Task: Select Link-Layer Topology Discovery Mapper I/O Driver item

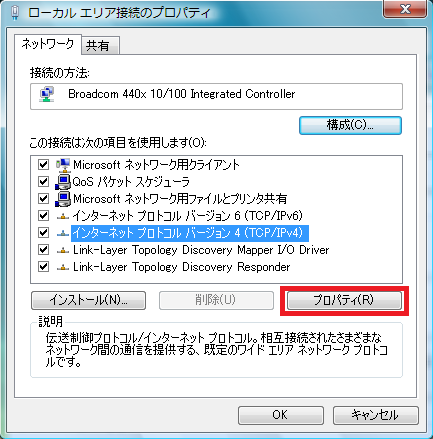Action: (201, 250)
